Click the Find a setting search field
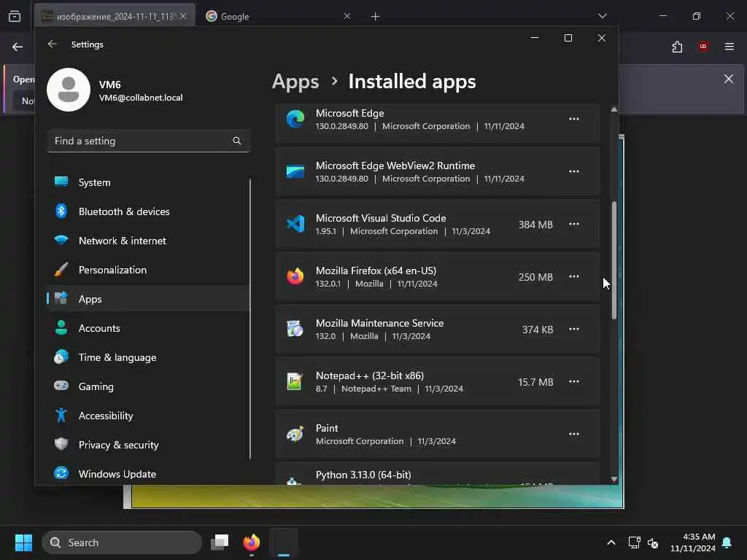 click(149, 141)
